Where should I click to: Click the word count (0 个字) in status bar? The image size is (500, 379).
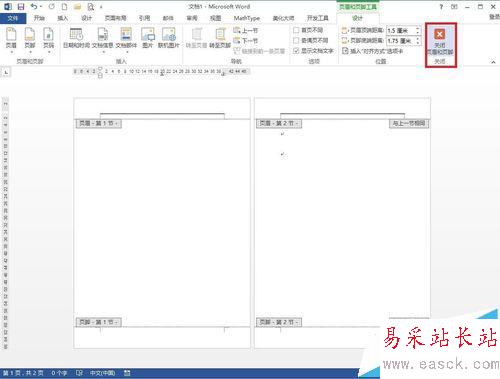click(59, 373)
